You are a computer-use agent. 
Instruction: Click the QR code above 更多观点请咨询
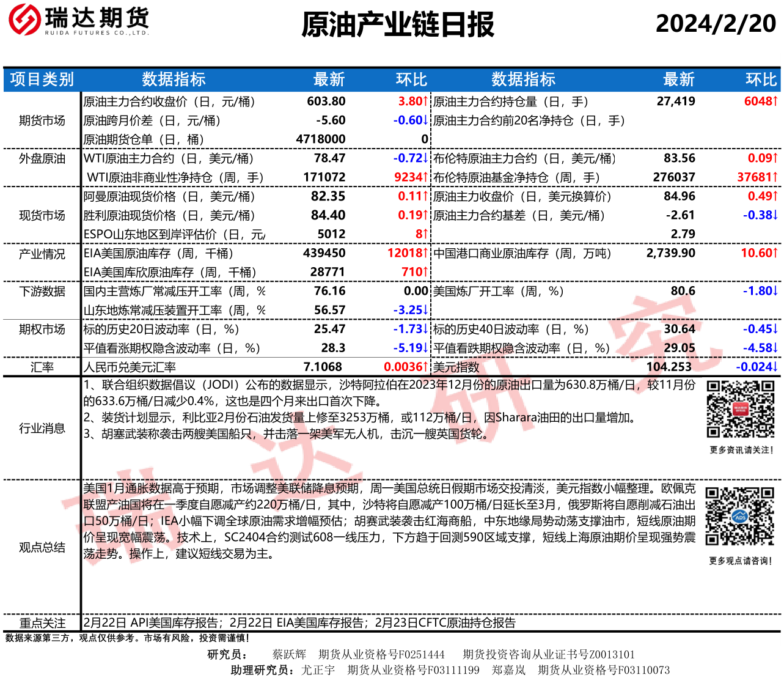[740, 517]
